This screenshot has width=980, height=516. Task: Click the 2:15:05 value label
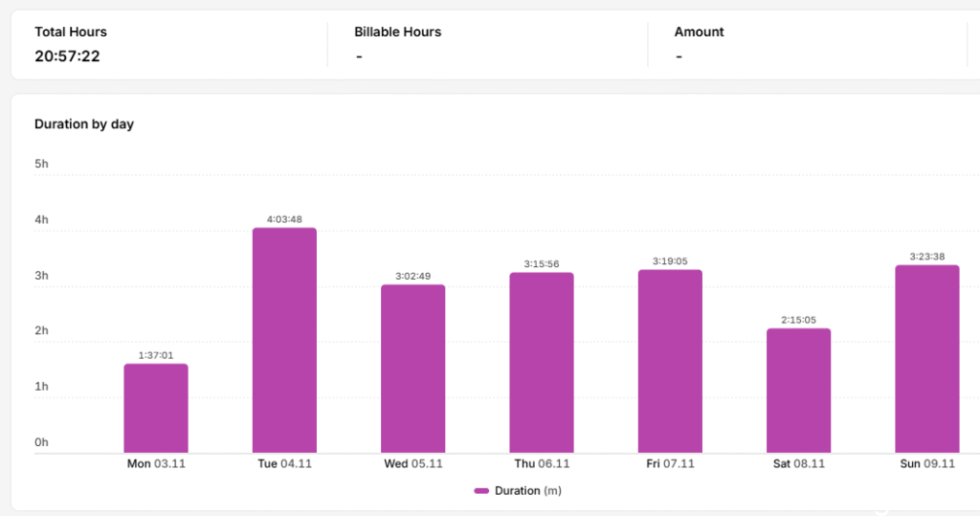pos(799,321)
